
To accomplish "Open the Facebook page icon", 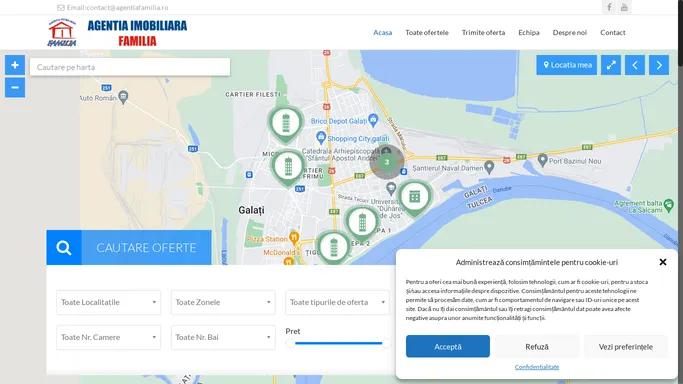I will pos(609,7).
